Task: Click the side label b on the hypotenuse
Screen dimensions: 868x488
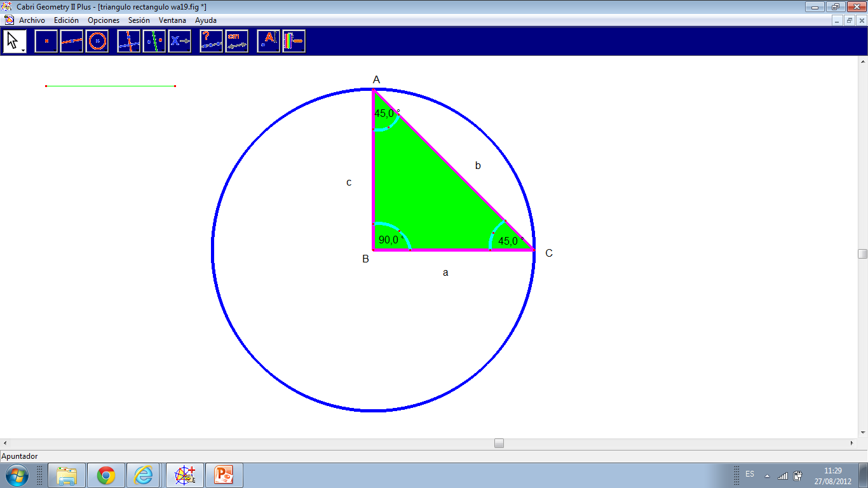Action: coord(478,166)
